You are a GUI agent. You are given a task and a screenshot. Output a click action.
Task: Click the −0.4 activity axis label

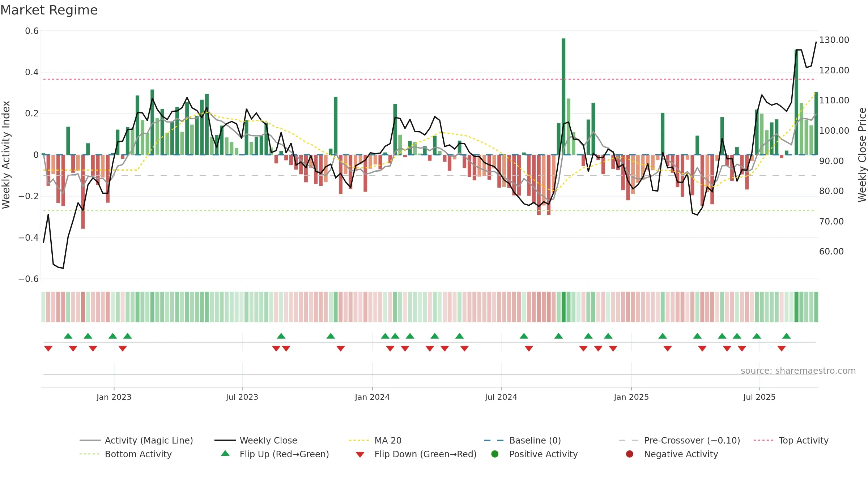[29, 237]
